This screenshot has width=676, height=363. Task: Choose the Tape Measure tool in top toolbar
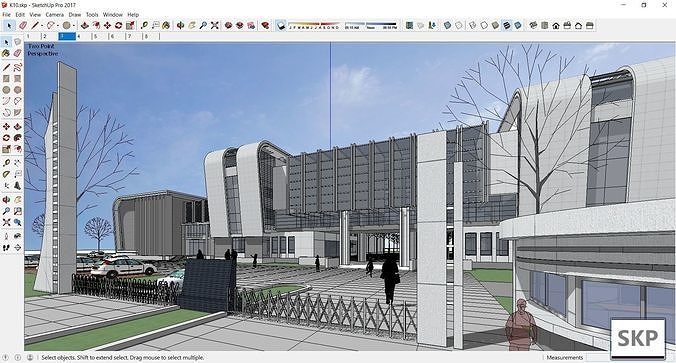(144, 26)
